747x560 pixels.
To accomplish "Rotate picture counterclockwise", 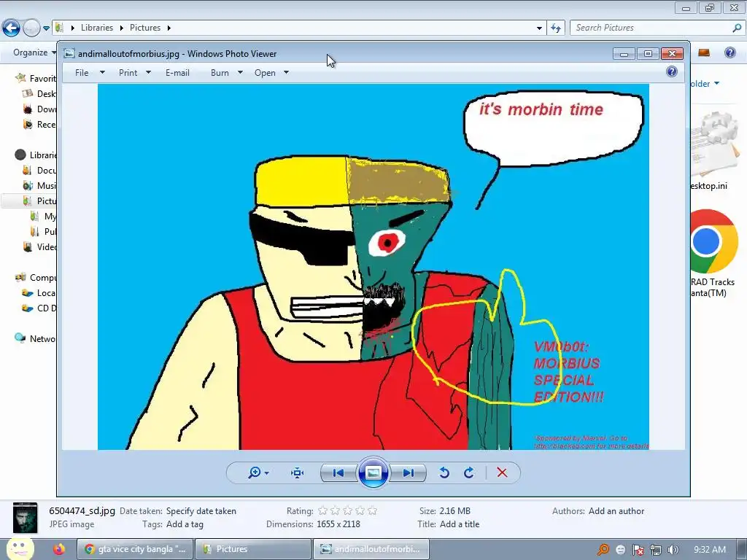I will (444, 472).
